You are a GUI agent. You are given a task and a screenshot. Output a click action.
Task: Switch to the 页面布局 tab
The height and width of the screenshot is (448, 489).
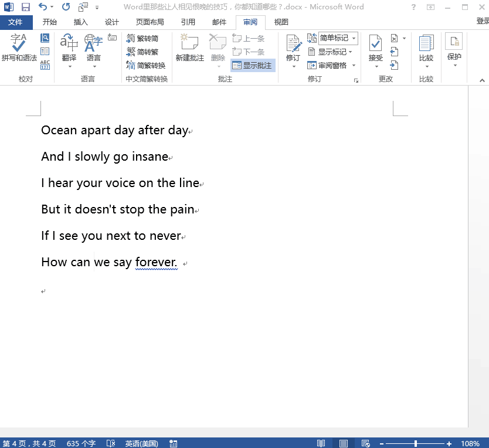click(x=150, y=22)
